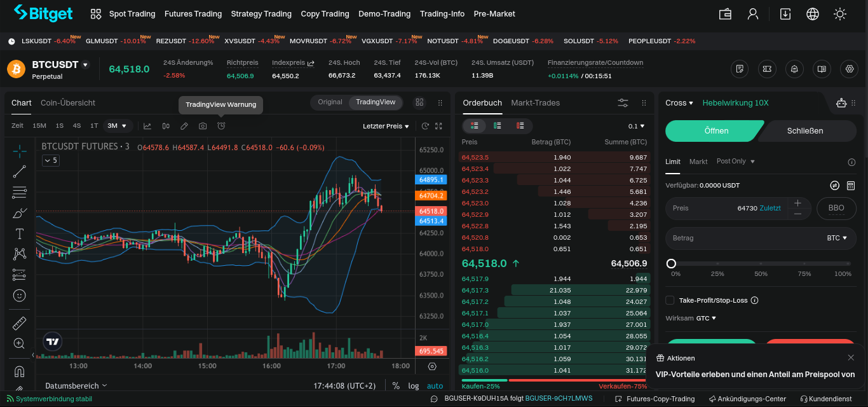Open the text annotation tool
The height and width of the screenshot is (407, 868).
coord(19,233)
